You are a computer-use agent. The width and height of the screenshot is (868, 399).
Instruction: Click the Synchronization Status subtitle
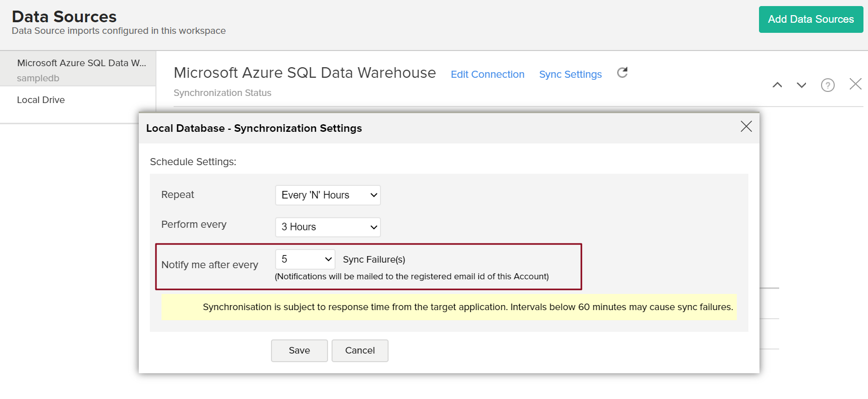coord(223,93)
